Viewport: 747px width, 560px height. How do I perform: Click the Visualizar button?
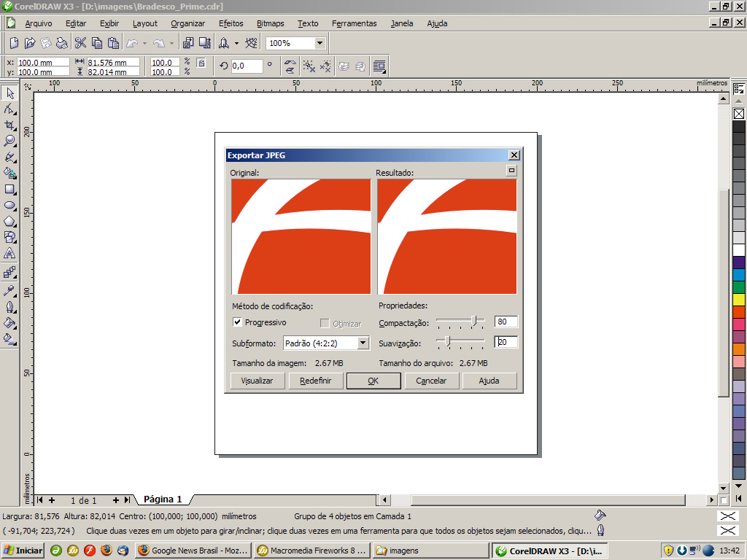point(258,381)
